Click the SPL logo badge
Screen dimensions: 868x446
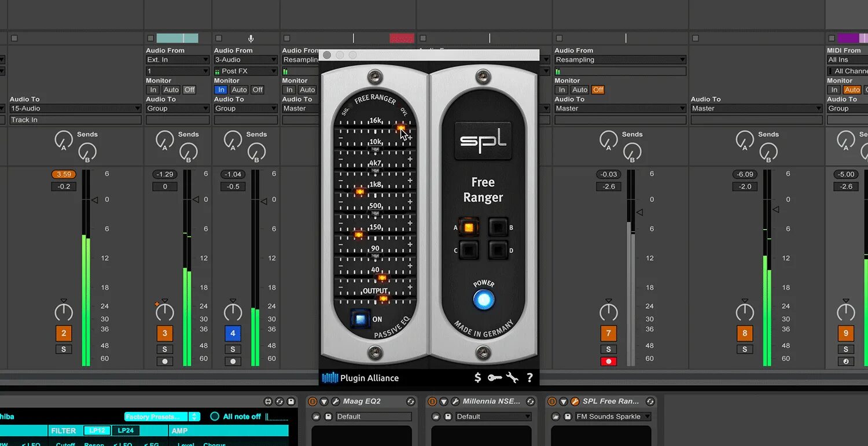click(x=483, y=141)
